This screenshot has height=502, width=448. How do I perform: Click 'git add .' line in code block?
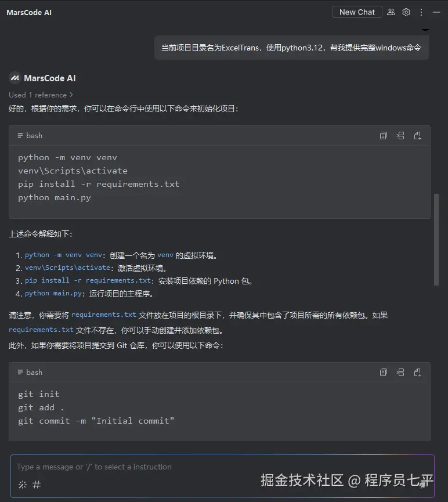pyautogui.click(x=41, y=407)
